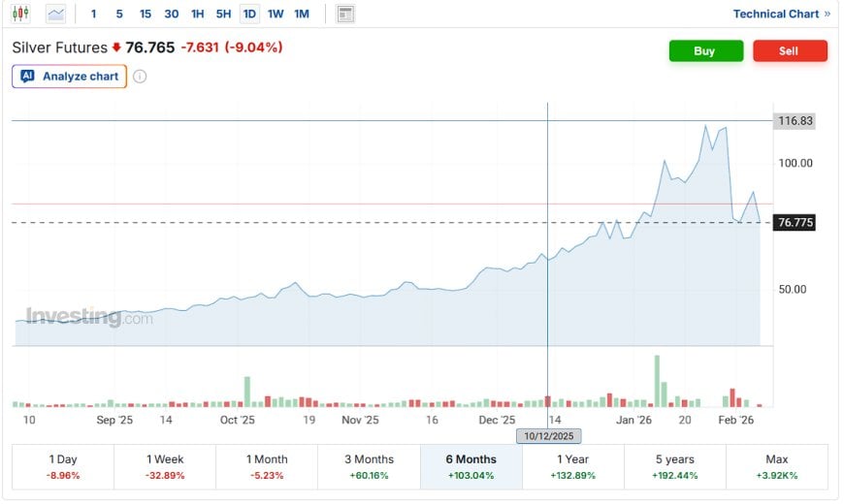
Task: Click the Oct '25 axis label
Action: coord(238,420)
